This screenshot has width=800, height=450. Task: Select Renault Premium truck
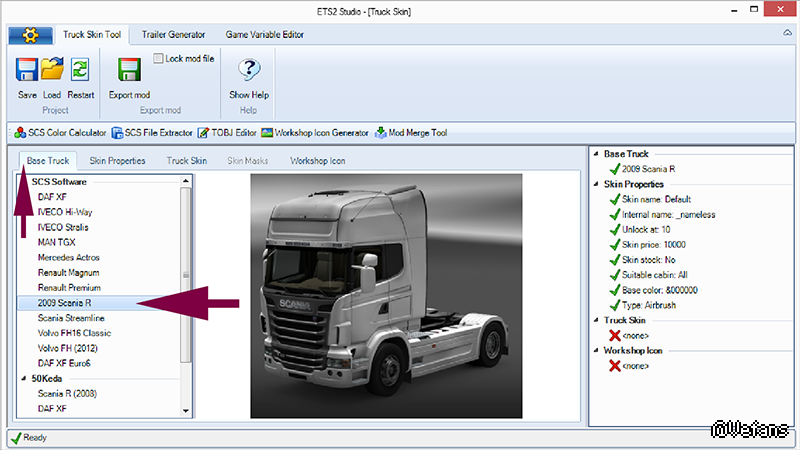[69, 288]
